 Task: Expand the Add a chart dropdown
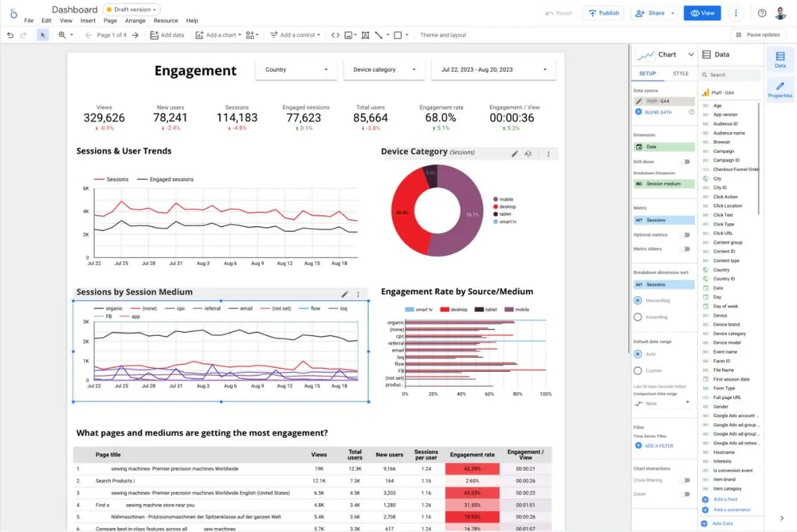point(239,35)
